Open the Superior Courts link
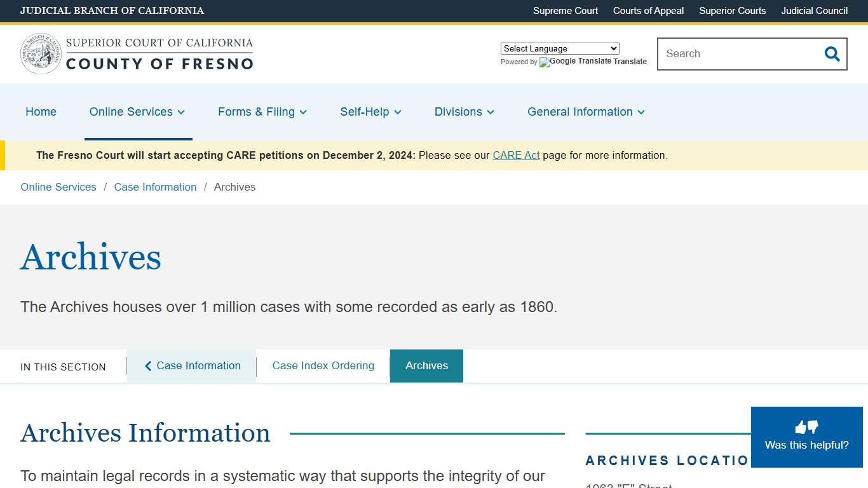This screenshot has width=868, height=488. tap(732, 11)
